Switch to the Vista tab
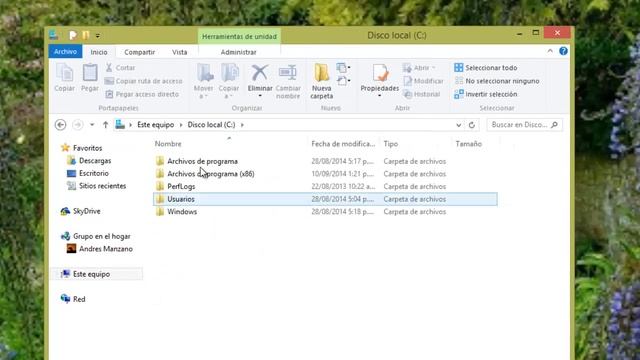 pos(180,52)
